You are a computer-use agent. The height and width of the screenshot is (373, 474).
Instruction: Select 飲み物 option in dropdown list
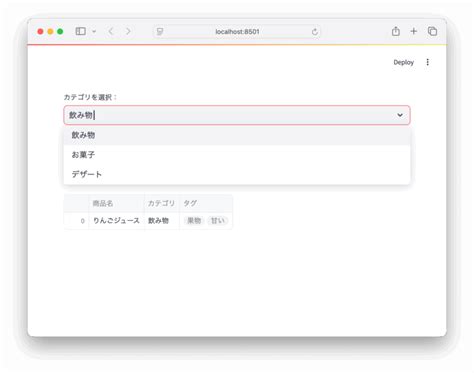237,135
